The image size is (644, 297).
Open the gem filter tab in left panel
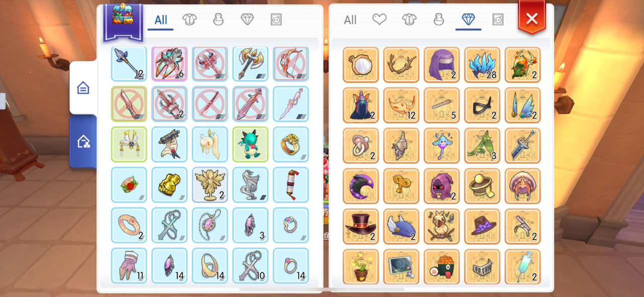[247, 20]
